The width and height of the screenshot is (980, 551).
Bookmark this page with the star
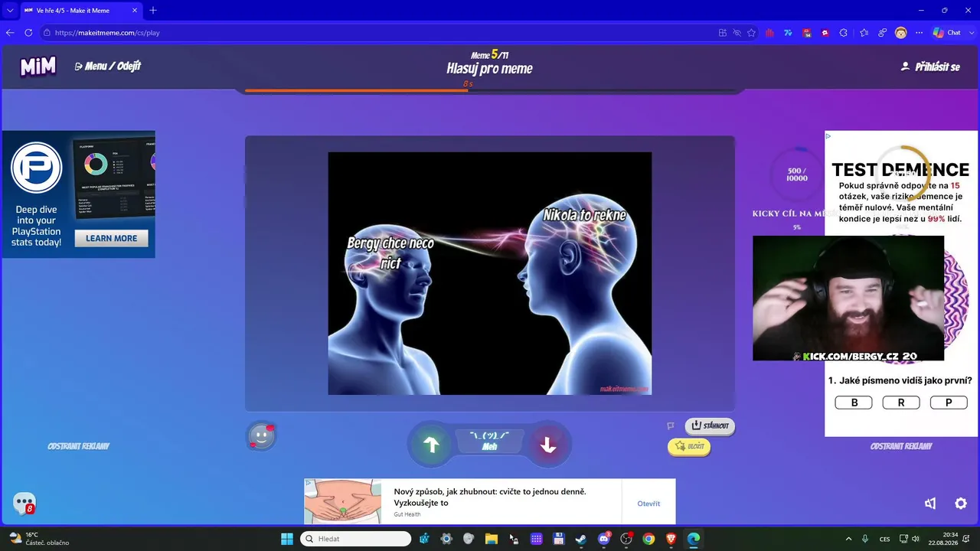click(751, 33)
